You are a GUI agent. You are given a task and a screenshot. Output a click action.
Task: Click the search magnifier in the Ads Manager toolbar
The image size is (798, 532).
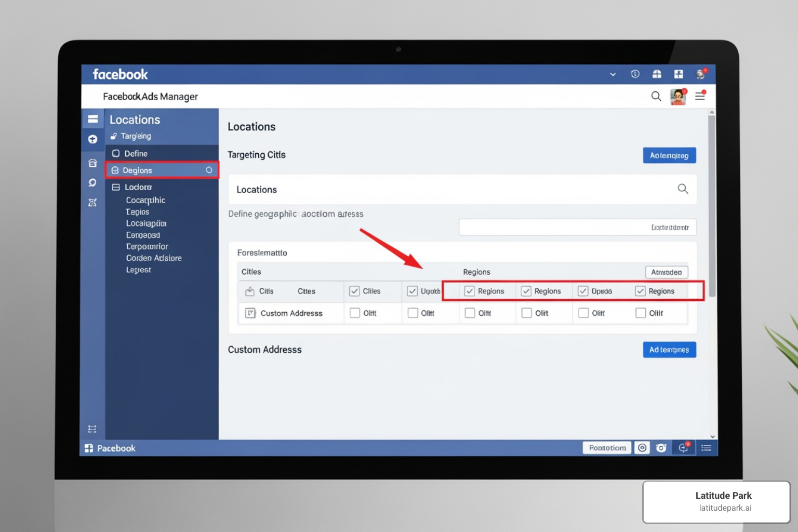656,96
